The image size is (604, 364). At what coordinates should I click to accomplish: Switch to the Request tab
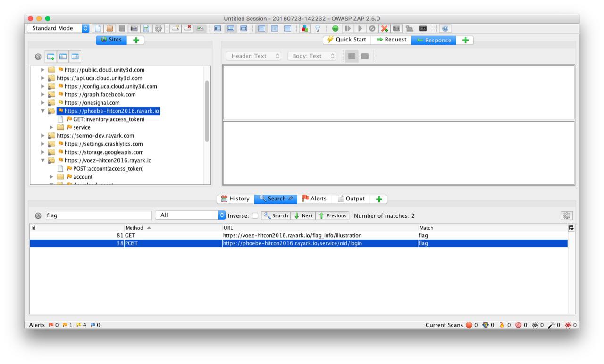click(x=391, y=40)
